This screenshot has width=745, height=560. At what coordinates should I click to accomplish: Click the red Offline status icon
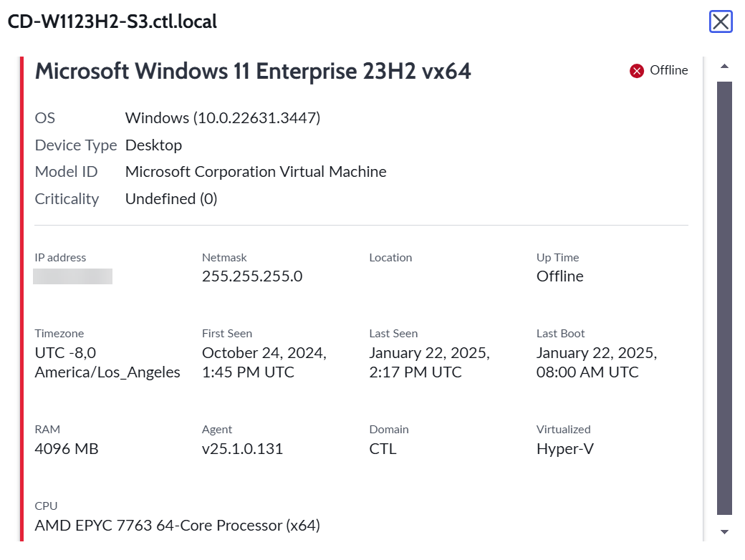pos(637,71)
